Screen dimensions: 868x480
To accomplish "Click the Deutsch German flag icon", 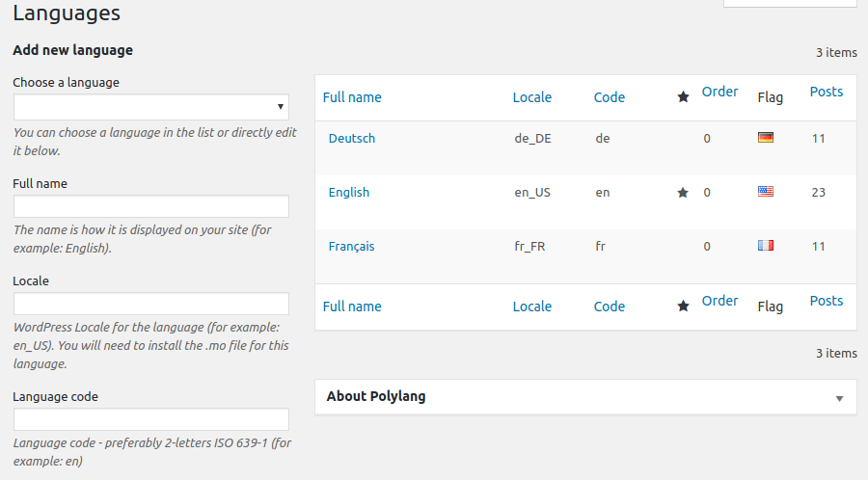I will [766, 137].
